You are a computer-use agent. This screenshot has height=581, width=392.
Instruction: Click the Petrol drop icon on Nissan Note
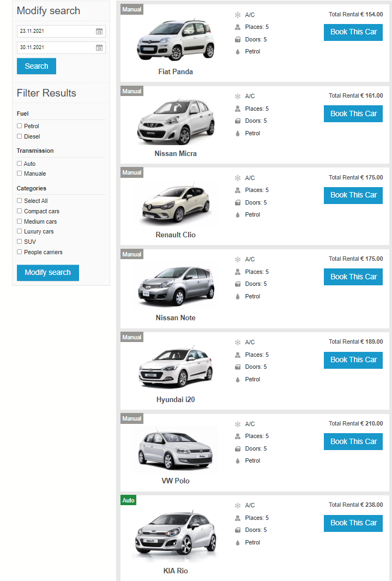pos(238,296)
